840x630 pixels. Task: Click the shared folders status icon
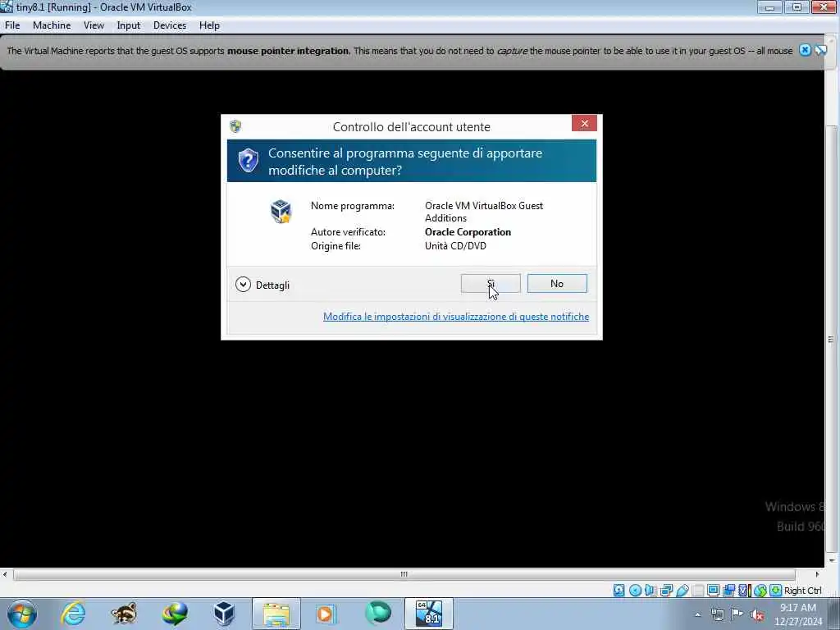pos(699,591)
